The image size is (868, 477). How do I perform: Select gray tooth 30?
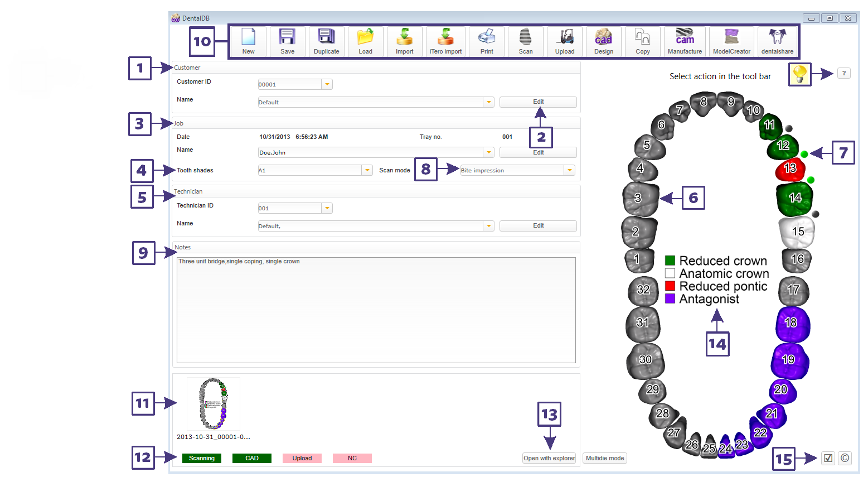point(646,360)
